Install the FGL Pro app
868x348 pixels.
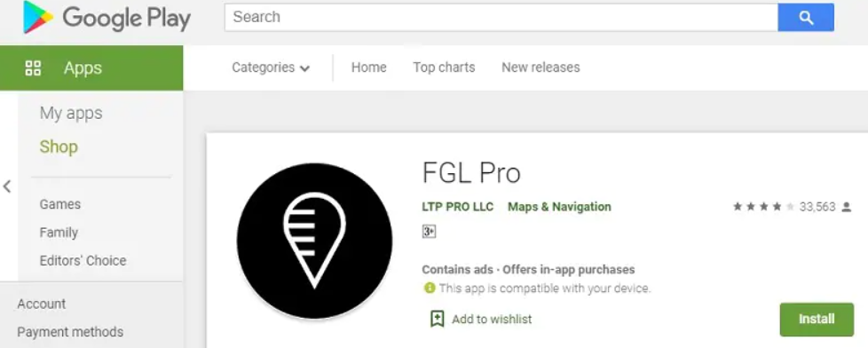pos(817,320)
